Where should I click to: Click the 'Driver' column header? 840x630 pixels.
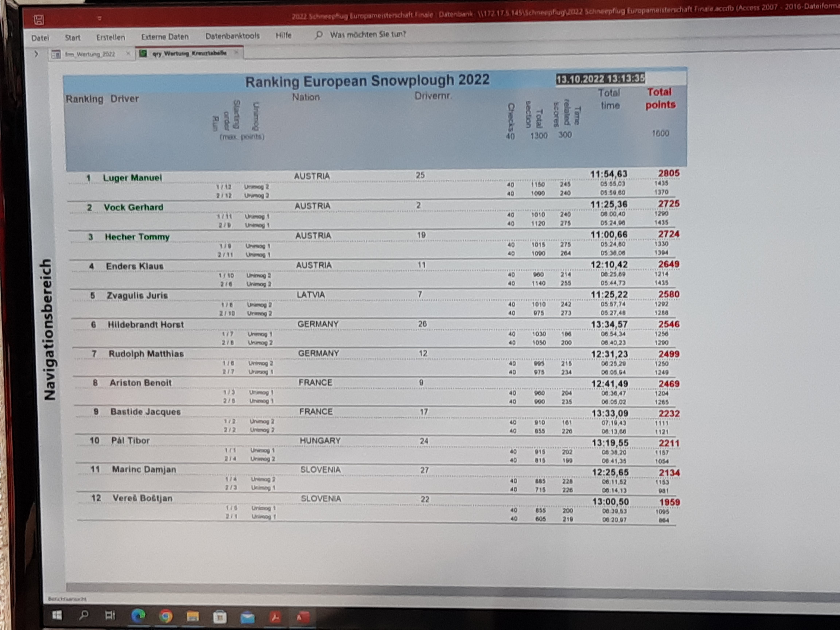point(125,99)
